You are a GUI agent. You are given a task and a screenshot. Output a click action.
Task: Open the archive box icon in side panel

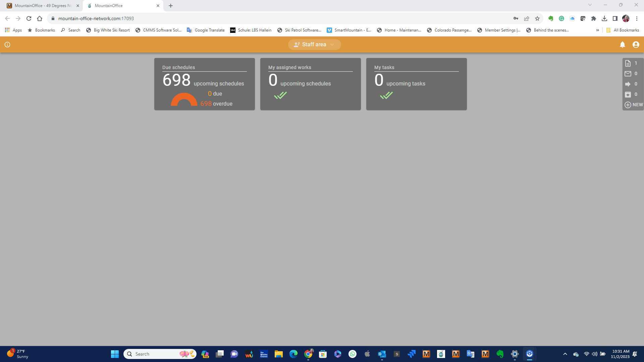(628, 95)
